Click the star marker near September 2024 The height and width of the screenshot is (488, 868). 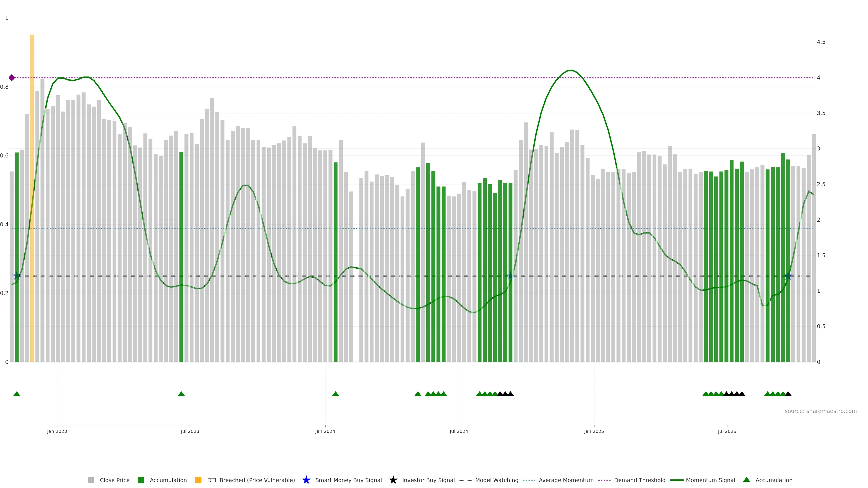[x=510, y=276]
